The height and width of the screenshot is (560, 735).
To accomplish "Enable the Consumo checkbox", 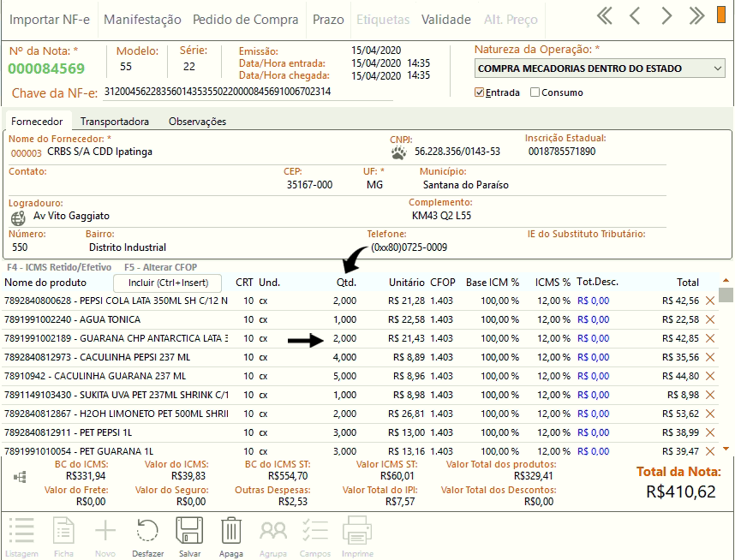I will (x=535, y=92).
